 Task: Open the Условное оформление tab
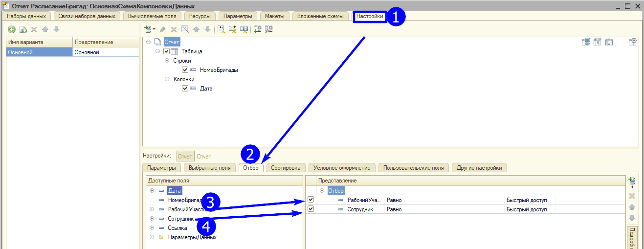click(x=342, y=168)
